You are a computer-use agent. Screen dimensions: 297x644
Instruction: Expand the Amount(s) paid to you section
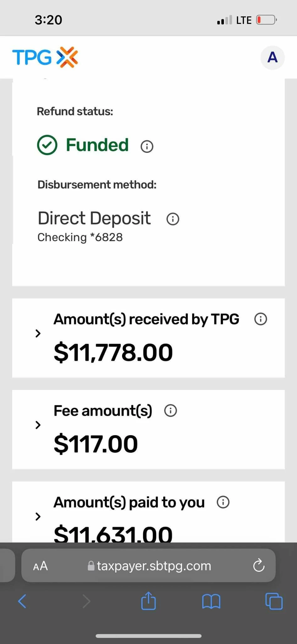[x=38, y=516]
